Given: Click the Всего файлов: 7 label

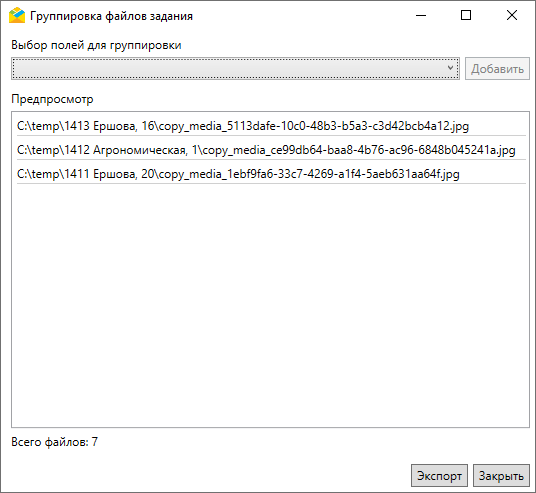Looking at the screenshot, I should click(x=55, y=442).
